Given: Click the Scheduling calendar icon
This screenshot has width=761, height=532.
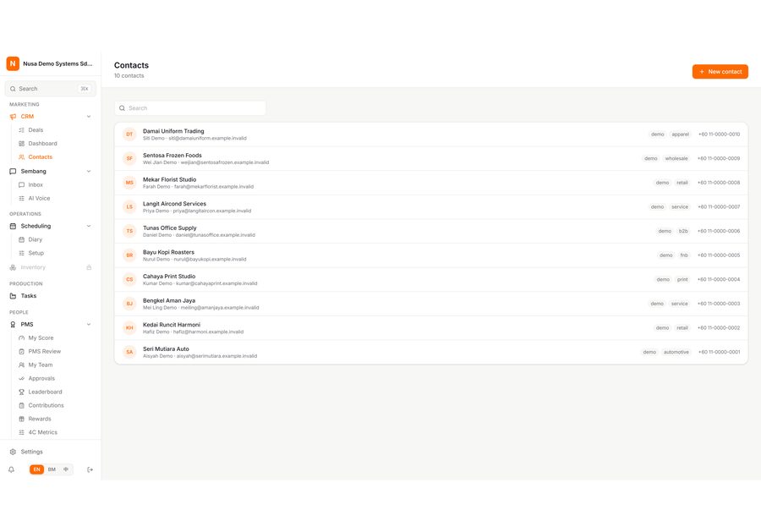Looking at the screenshot, I should click(13, 226).
